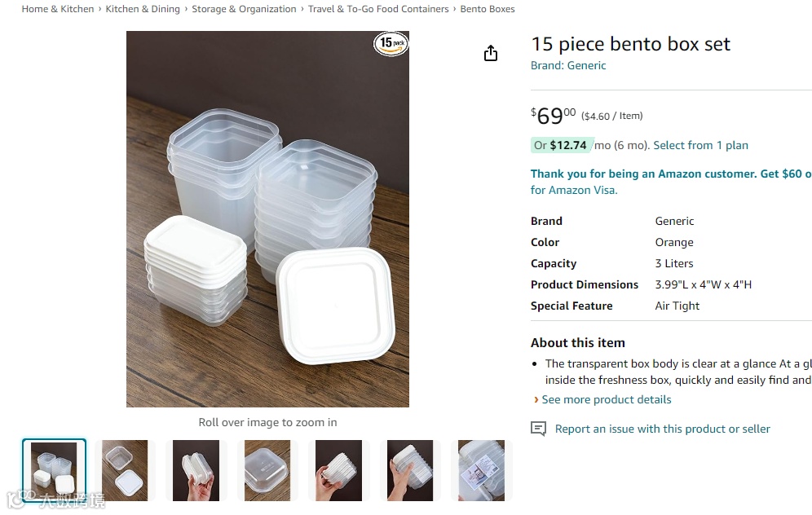Select the fourth thumbnail of single lidded box
The height and width of the screenshot is (515, 812).
click(267, 470)
